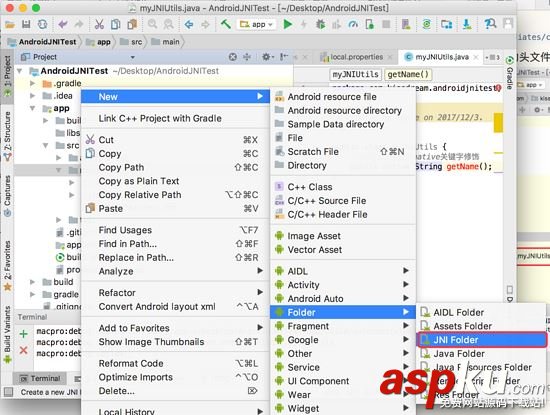The width and height of the screenshot is (550, 415).
Task: Click the Profiler gauge toolbar icon
Action: 353,24
